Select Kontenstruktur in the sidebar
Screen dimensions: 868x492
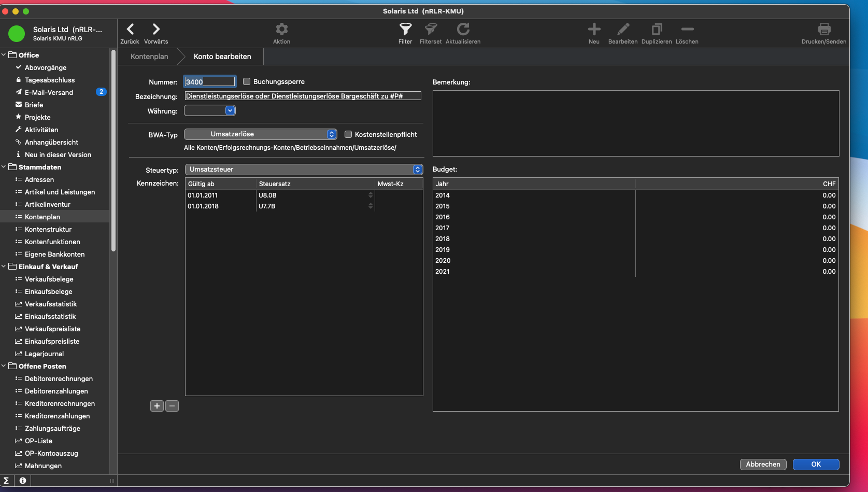coord(48,229)
